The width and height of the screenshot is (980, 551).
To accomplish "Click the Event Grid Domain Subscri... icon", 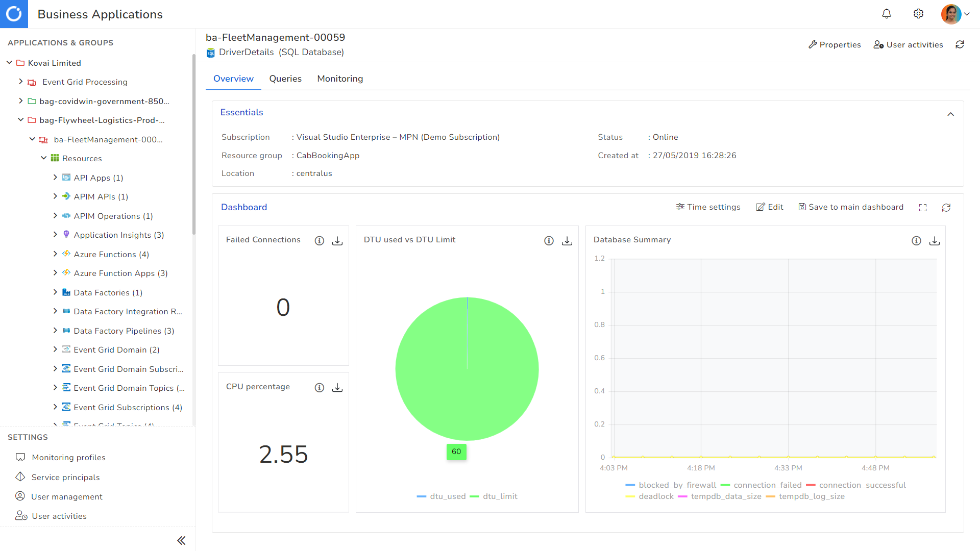I will 66,369.
